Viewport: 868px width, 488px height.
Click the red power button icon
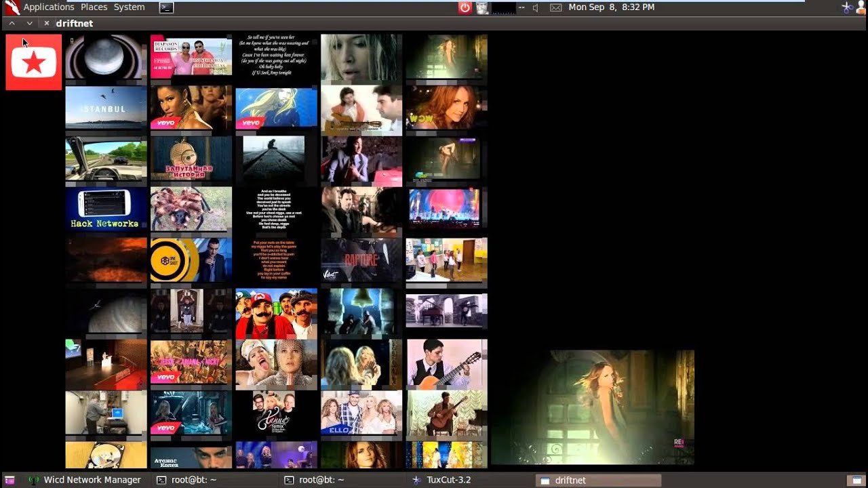tap(465, 7)
